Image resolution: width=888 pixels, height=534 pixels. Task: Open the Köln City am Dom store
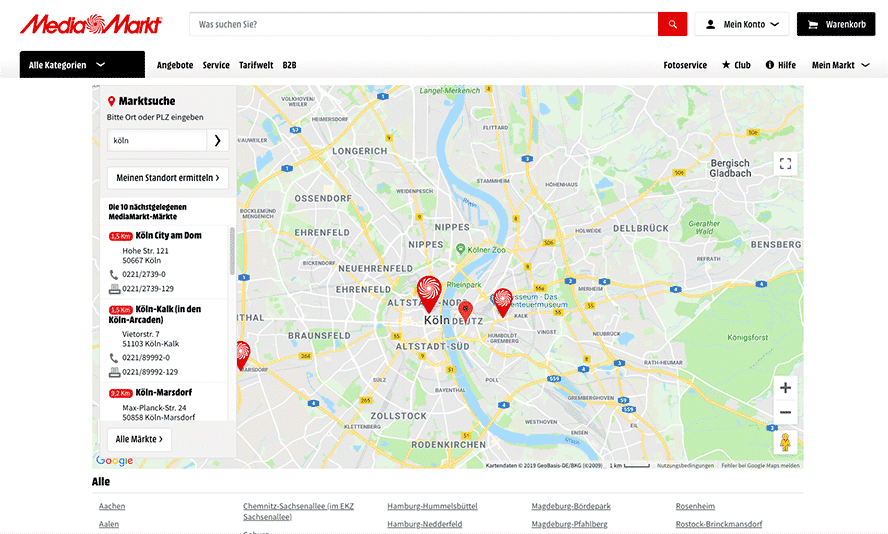(168, 236)
